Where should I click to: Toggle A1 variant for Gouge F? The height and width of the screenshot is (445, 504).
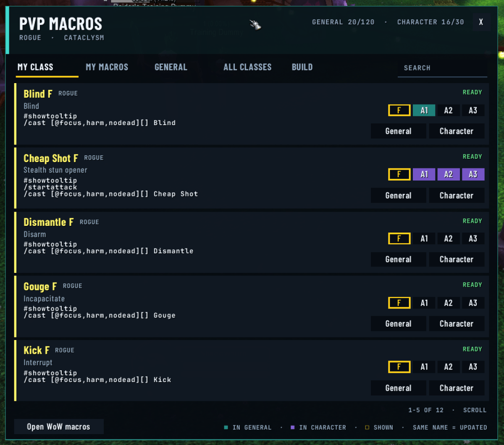tap(424, 303)
